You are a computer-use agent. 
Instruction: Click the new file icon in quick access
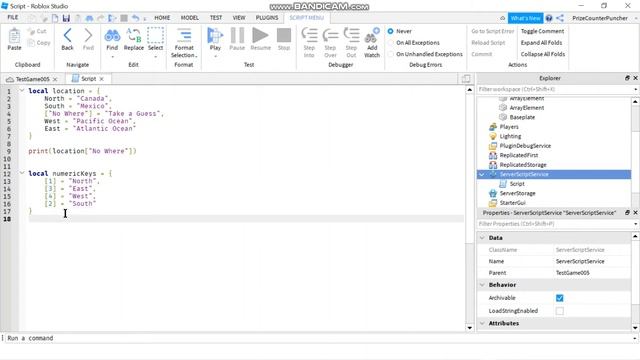pyautogui.click(x=55, y=18)
